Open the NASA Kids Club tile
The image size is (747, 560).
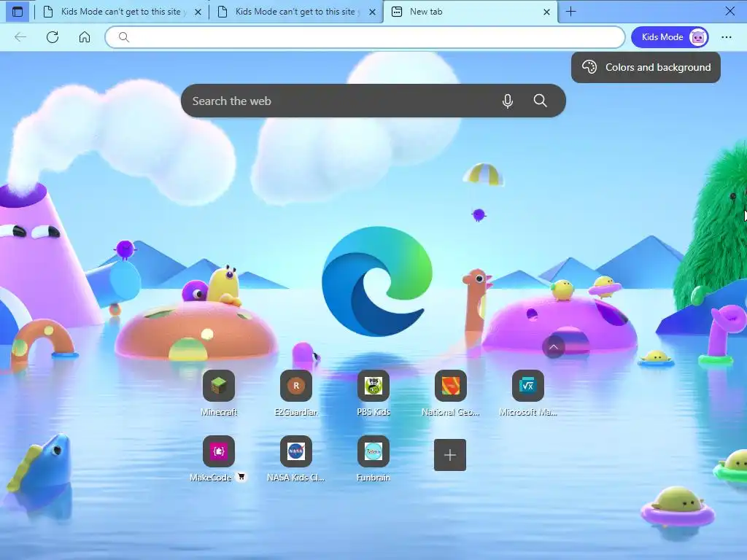[x=296, y=451]
